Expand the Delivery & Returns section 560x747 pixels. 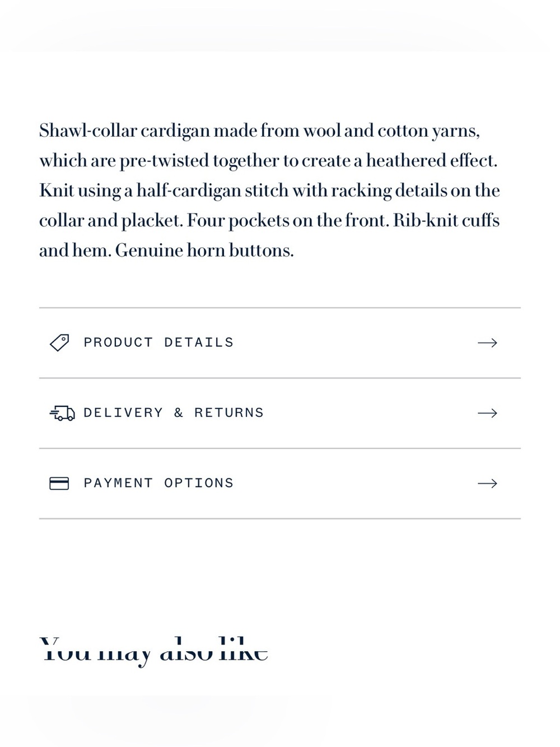pyautogui.click(x=280, y=413)
